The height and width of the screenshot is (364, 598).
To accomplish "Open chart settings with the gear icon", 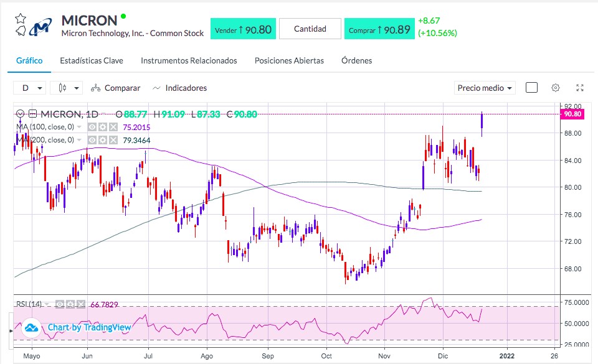I will (556, 88).
